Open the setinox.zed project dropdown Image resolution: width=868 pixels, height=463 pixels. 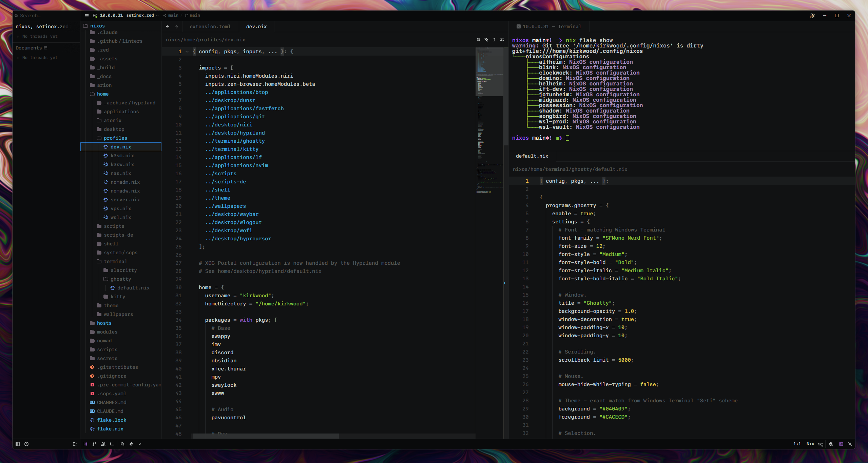142,16
